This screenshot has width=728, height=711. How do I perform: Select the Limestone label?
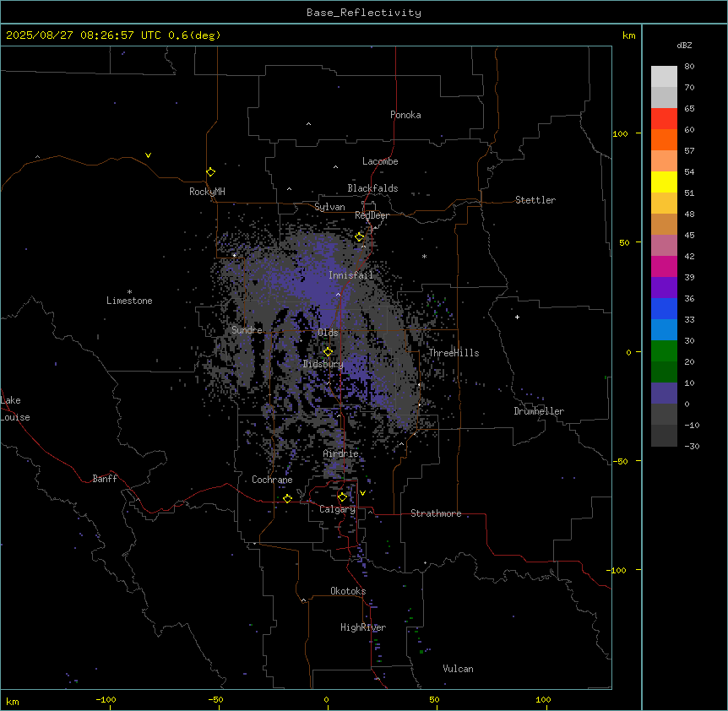[x=129, y=301]
